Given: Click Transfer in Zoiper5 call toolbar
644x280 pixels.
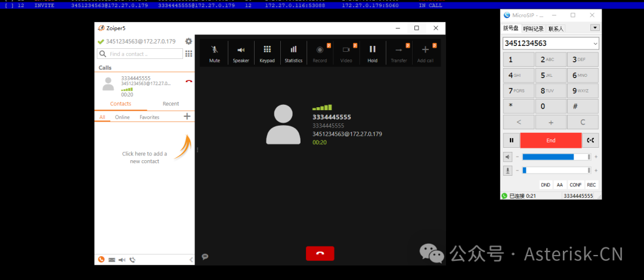Looking at the screenshot, I should [399, 54].
